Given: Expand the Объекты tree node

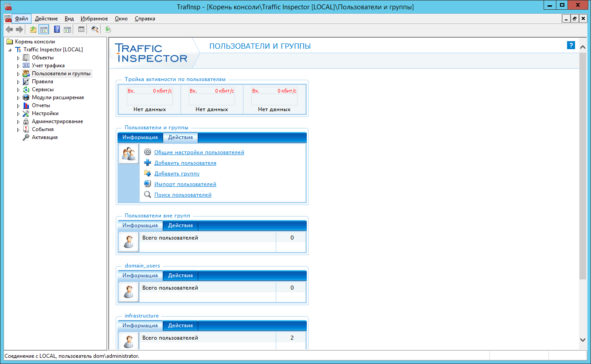Looking at the screenshot, I should [x=18, y=58].
